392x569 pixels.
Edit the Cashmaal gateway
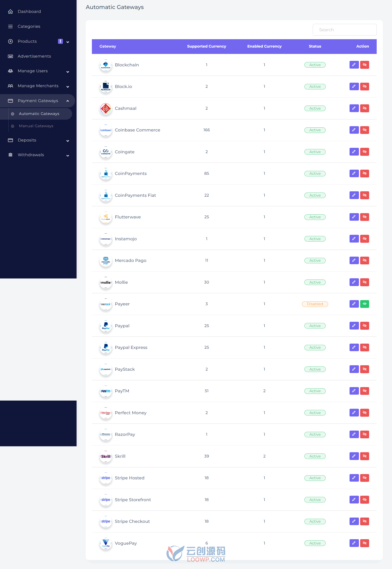[x=354, y=108]
